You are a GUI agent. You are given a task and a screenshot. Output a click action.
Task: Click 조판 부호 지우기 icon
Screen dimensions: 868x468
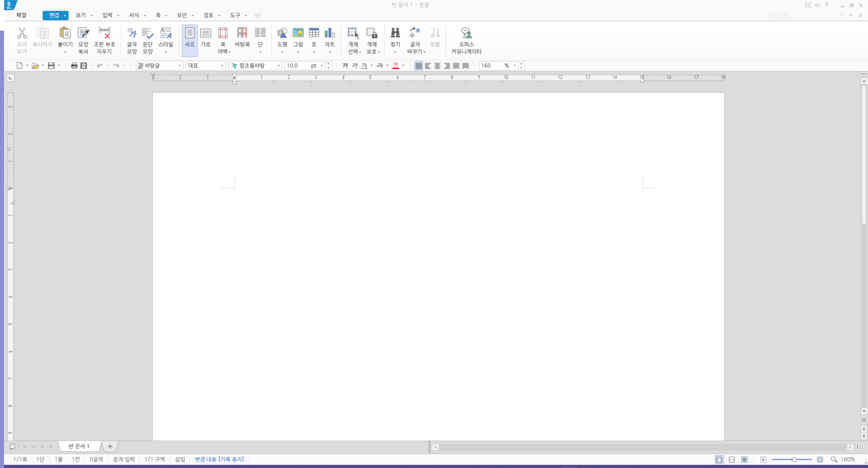[x=104, y=33]
